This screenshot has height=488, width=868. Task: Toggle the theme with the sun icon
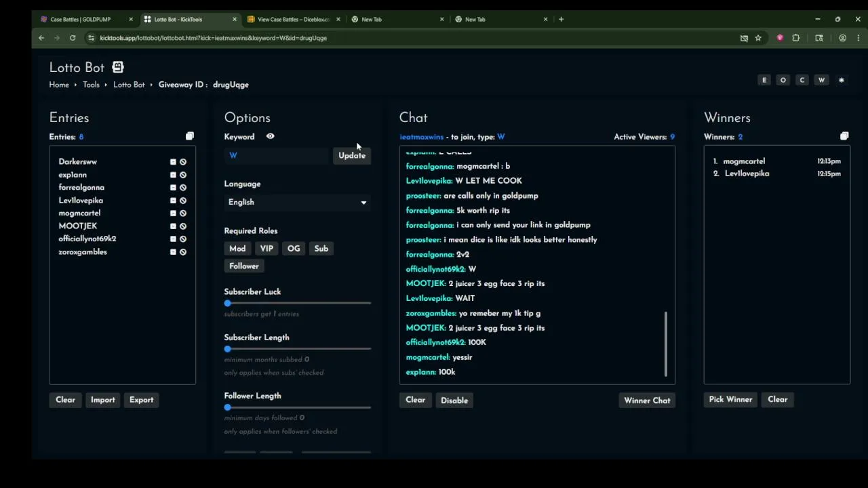[x=842, y=80]
